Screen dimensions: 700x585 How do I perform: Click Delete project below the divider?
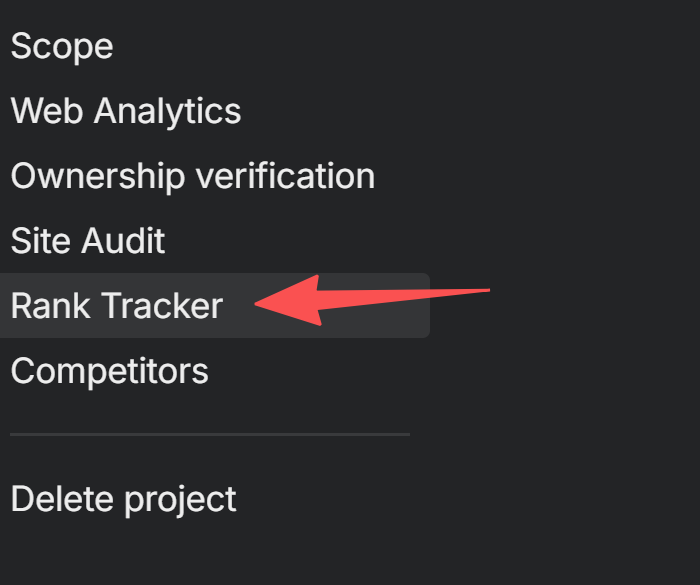point(124,498)
